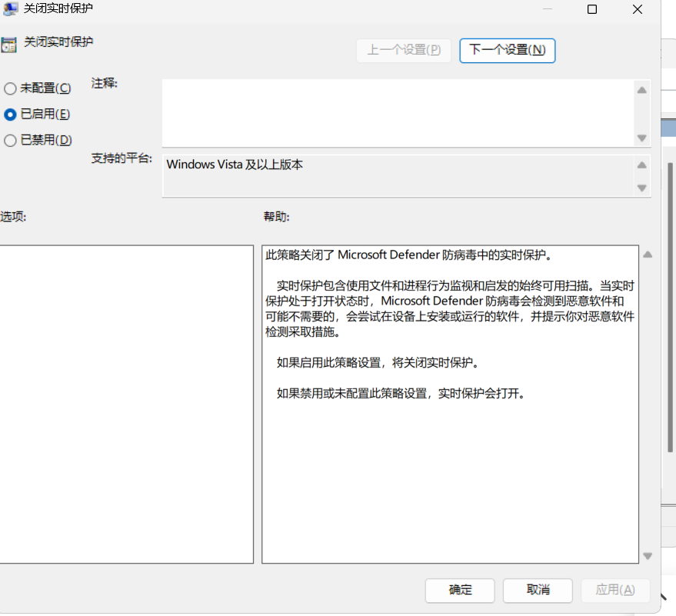This screenshot has height=616, width=676.
Task: Apply changes with the 应用 button
Action: coord(614,591)
